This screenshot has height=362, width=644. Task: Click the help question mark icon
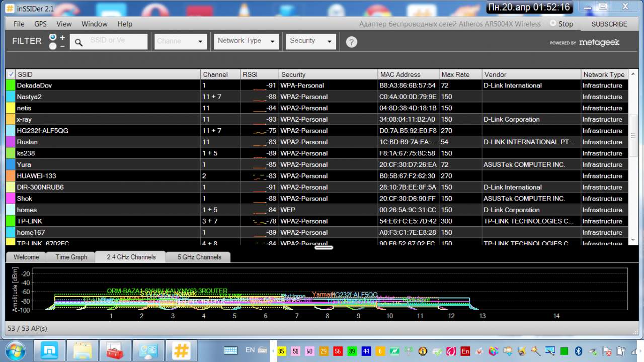[352, 42]
